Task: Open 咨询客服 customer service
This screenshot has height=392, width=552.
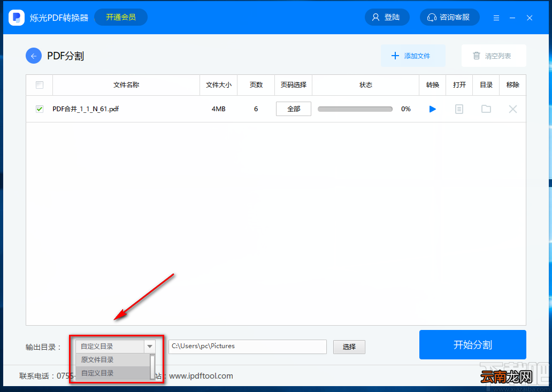Action: point(449,17)
